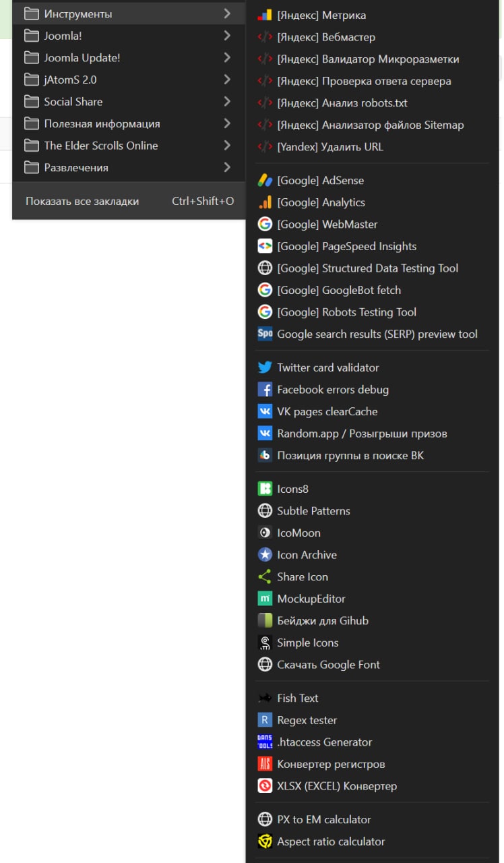Click the Google PageSpeed Insights icon

(265, 246)
